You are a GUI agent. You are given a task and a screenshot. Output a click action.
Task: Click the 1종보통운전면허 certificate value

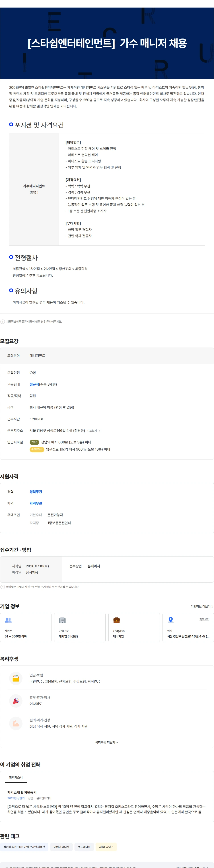(59, 523)
